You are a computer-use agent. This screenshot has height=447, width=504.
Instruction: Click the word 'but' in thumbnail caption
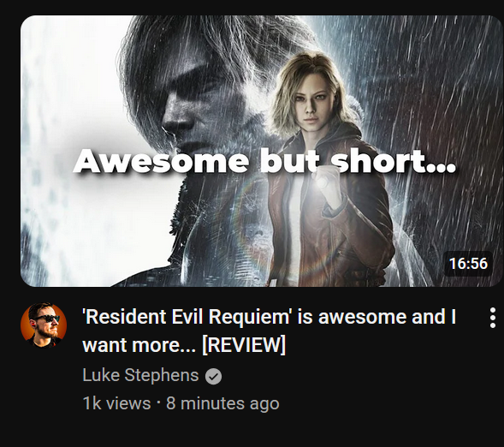(x=289, y=160)
